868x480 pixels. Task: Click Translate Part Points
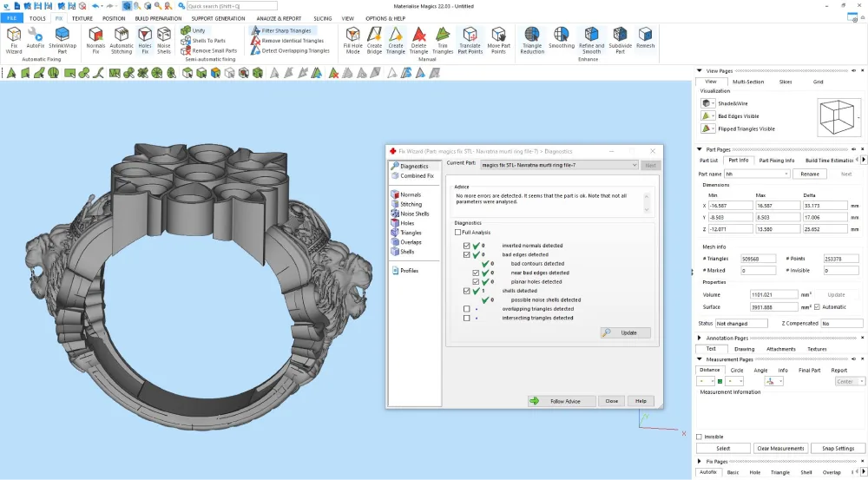pos(470,41)
